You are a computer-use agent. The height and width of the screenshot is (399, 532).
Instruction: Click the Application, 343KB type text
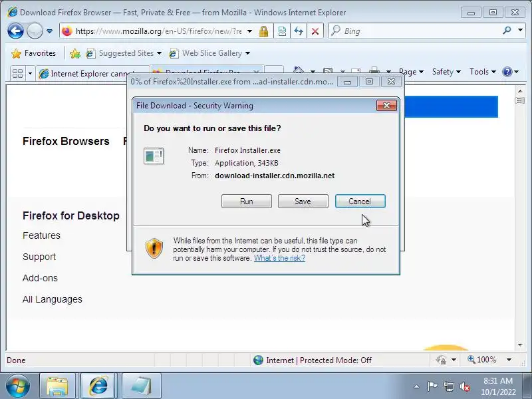[247, 163]
